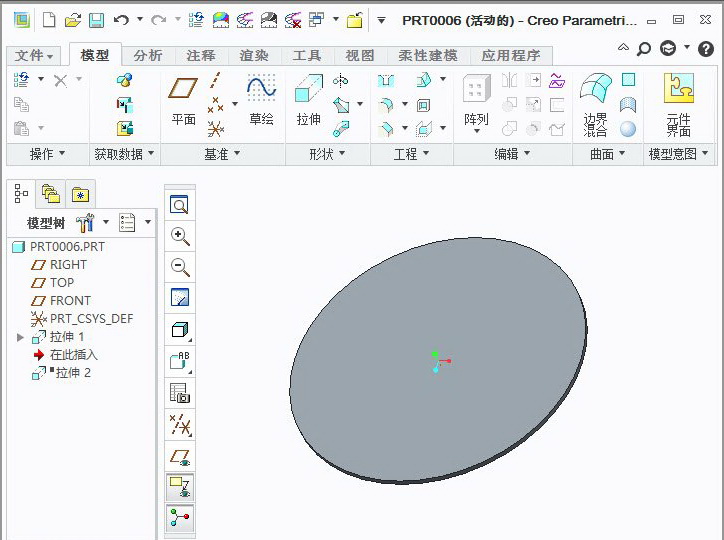Expand the 拉伸 1 tree node
The image size is (724, 540).
coord(21,337)
